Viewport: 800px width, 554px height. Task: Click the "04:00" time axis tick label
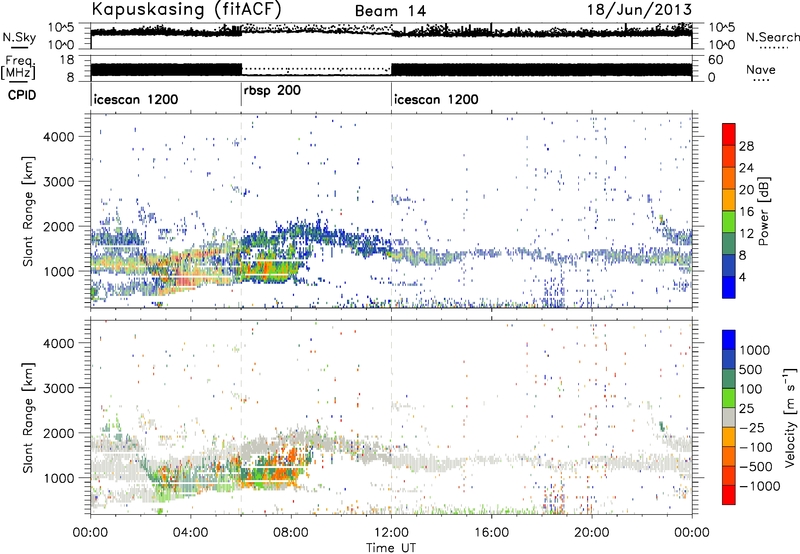coord(190,533)
